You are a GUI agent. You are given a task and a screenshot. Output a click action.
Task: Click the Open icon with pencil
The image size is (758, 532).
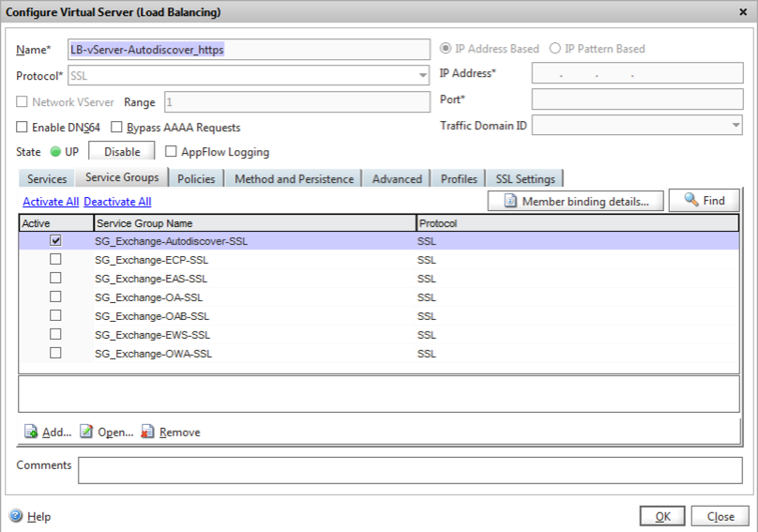[86, 433]
